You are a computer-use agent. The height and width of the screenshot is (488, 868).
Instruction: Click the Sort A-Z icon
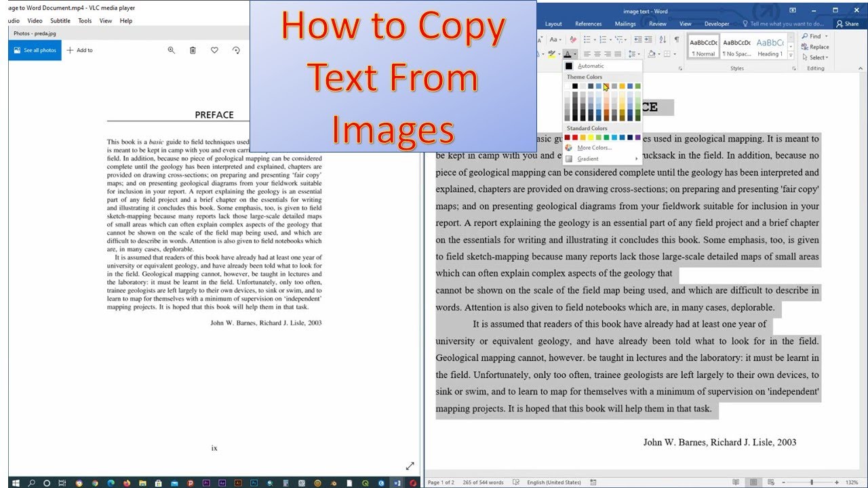pos(663,39)
